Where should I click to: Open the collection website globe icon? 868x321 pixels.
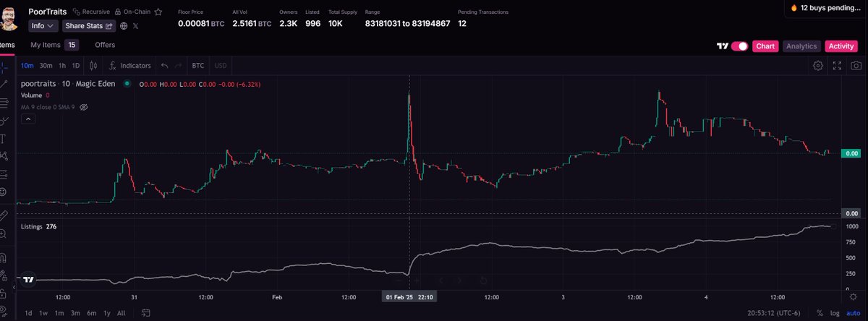pyautogui.click(x=124, y=26)
